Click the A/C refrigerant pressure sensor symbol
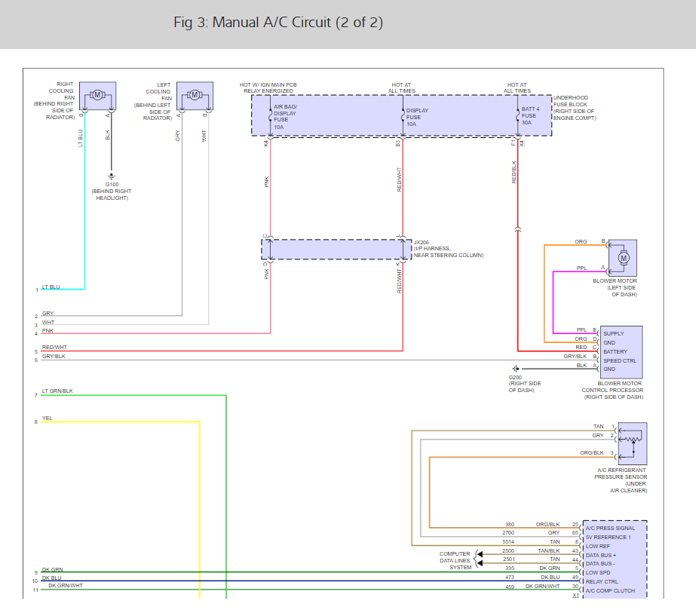 pos(633,443)
